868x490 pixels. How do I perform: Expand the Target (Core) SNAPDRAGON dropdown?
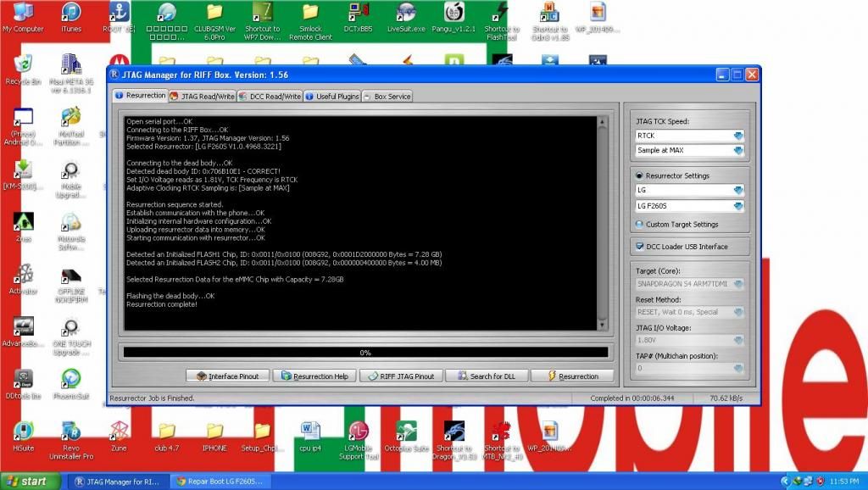[x=738, y=283]
